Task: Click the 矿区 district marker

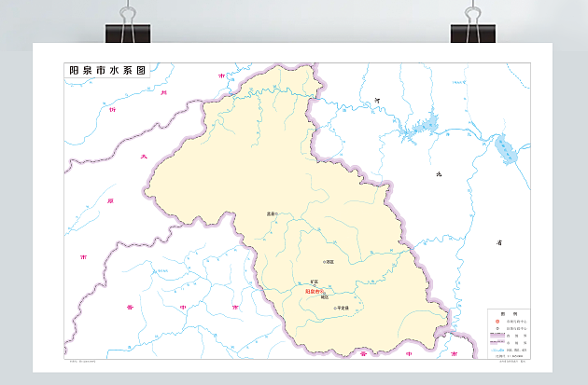Action: (x=315, y=282)
